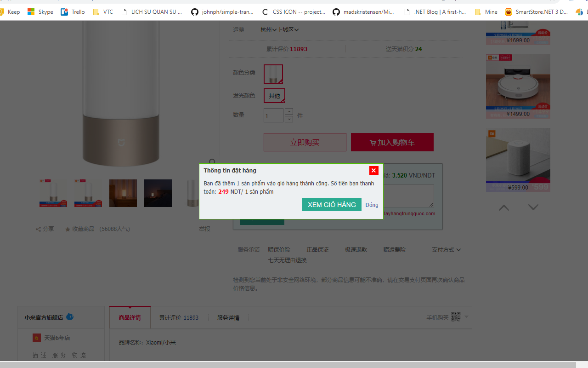
Task: Open johnph/simple-tran GitHub bookmark
Action: [x=222, y=12]
